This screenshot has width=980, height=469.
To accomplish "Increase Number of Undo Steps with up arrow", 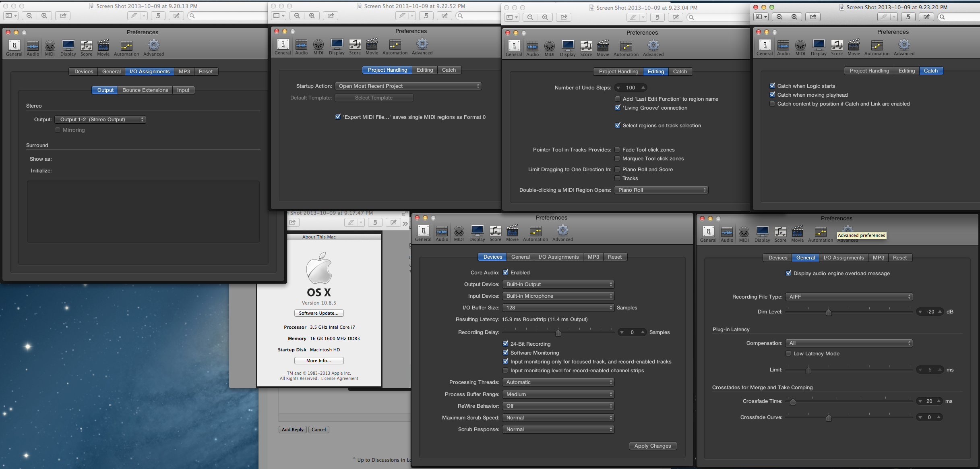I will [x=643, y=87].
